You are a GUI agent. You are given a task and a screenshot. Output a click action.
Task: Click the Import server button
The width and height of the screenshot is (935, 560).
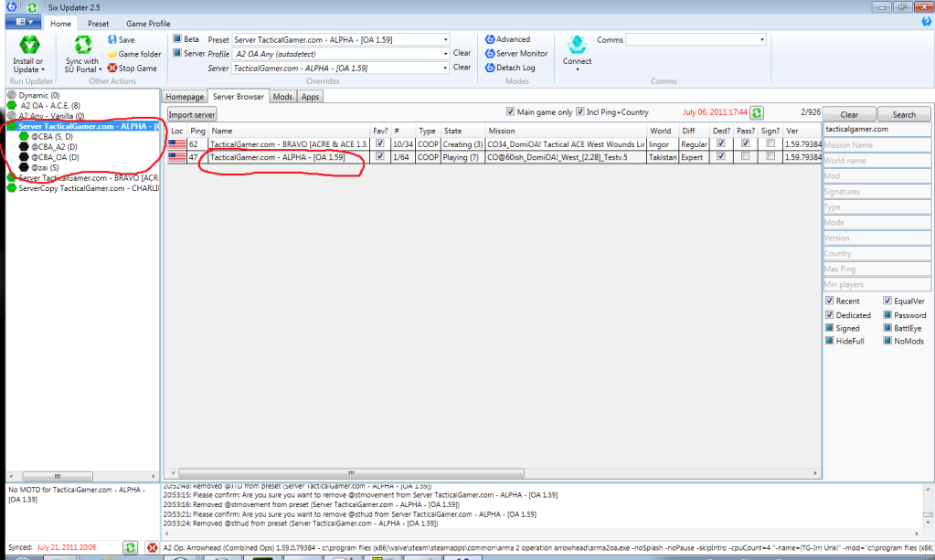[191, 114]
